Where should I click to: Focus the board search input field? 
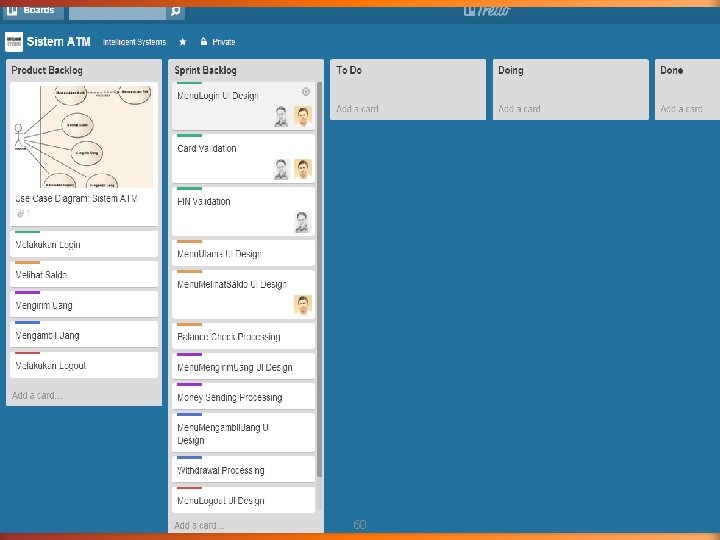pyautogui.click(x=118, y=12)
